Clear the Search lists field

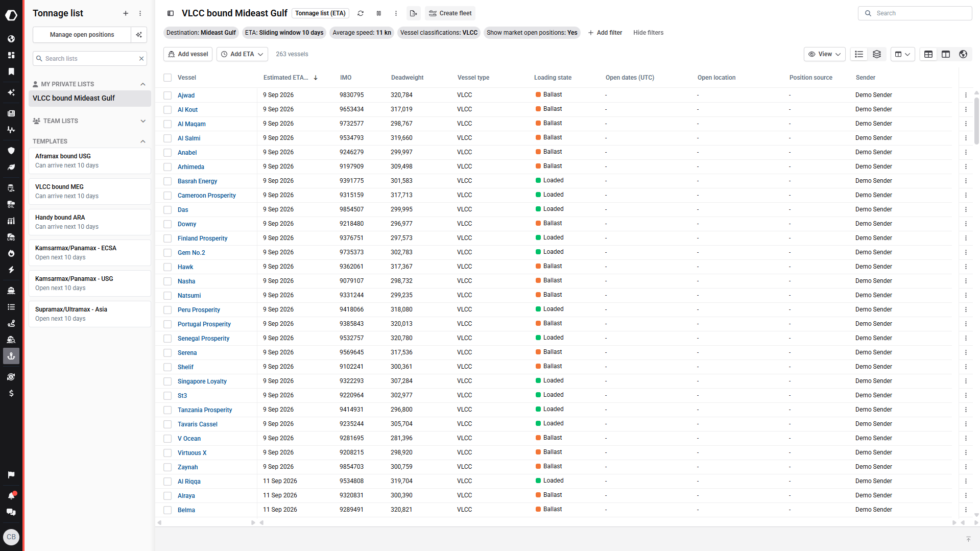[x=141, y=59]
